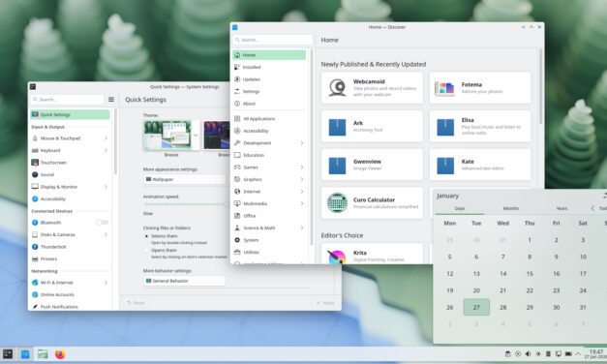
Task: Open Sound settings
Action: tap(70, 174)
